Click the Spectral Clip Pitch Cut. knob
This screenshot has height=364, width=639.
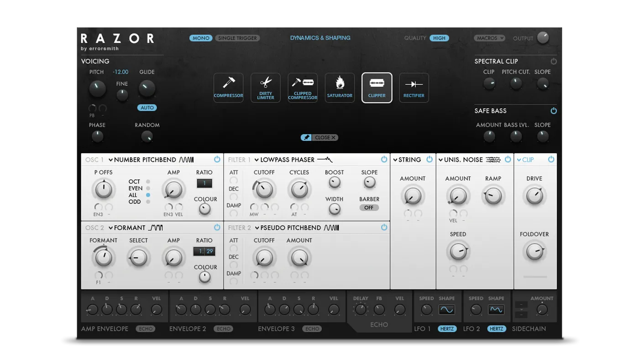coord(516,83)
